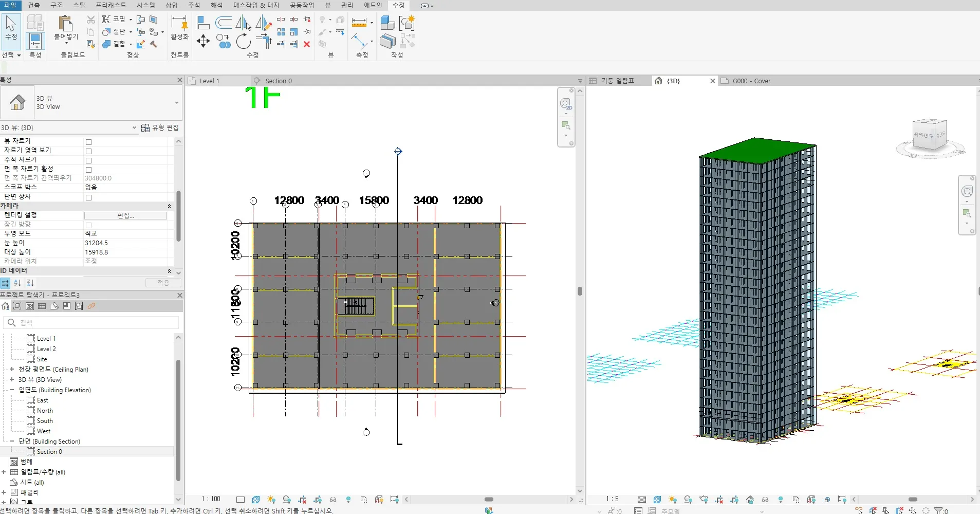Click the Offset tool icon
980x514 pixels.
(224, 23)
